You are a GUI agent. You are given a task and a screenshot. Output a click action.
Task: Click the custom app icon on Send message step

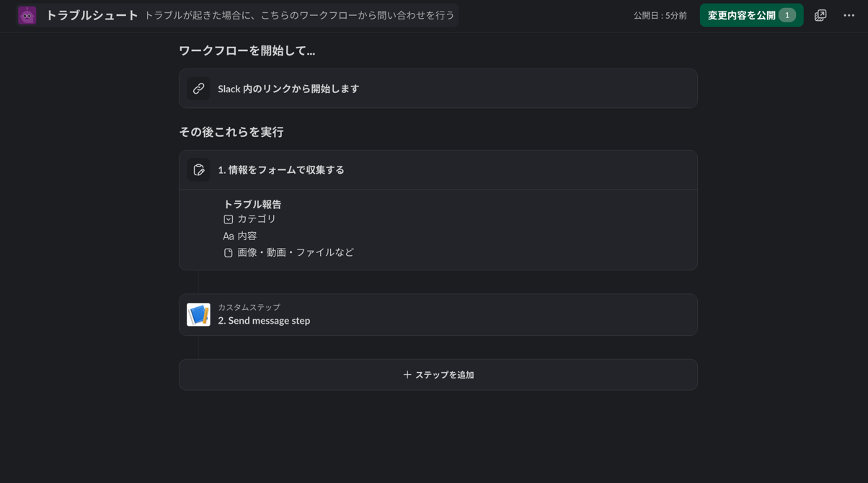(199, 315)
